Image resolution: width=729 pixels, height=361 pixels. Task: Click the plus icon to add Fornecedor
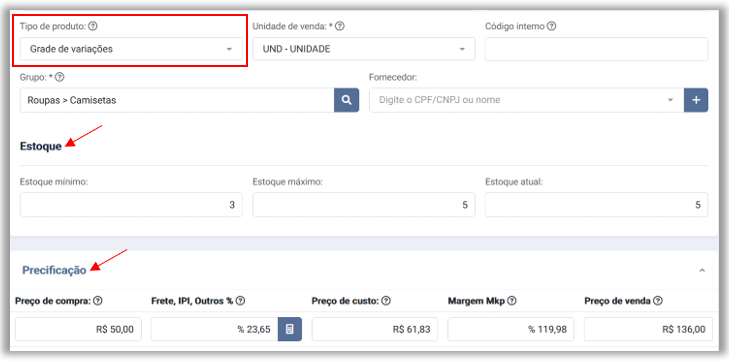[x=696, y=100]
